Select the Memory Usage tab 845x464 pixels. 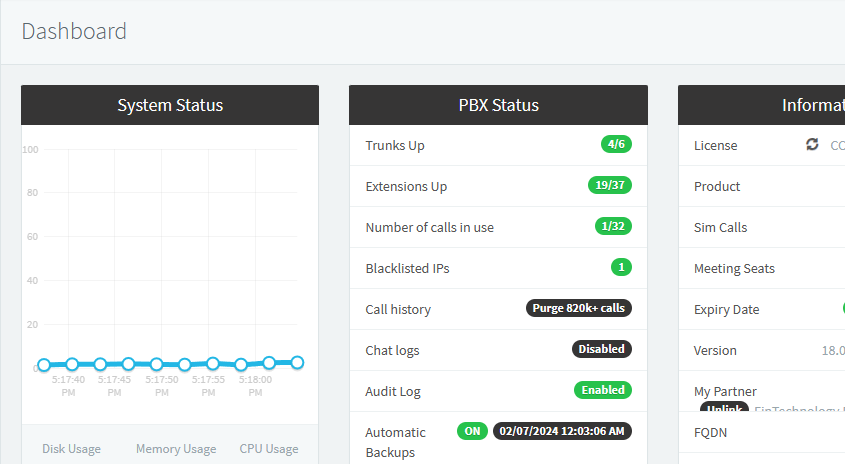[176, 449]
